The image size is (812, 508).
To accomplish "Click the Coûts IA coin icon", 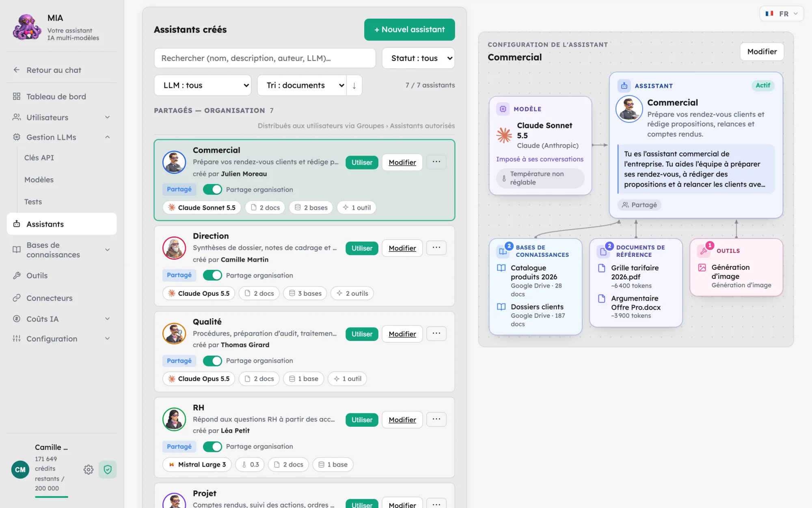I will [17, 319].
